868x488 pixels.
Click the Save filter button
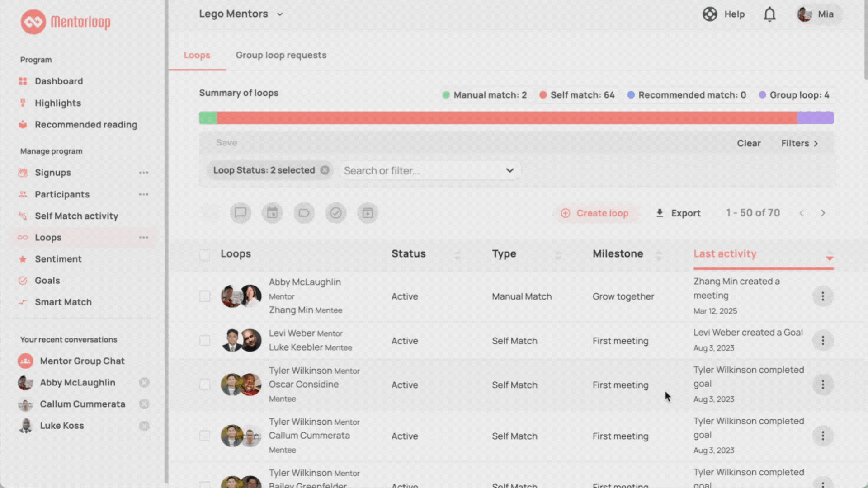226,143
